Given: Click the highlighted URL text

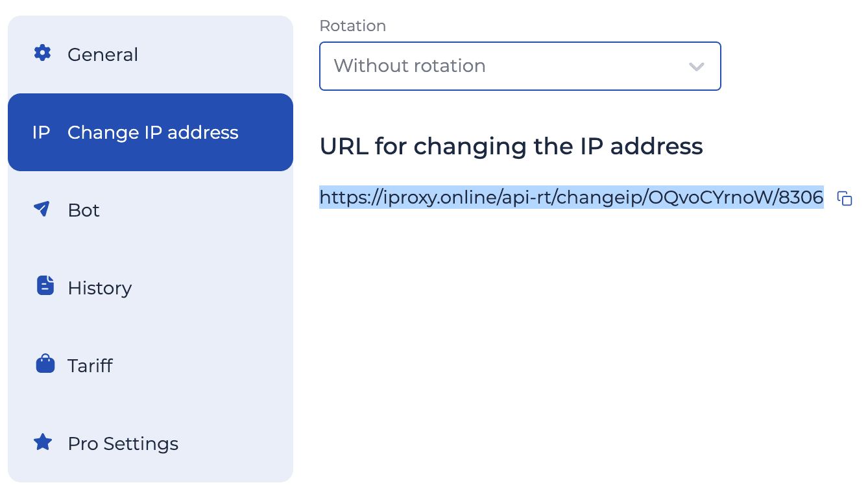Looking at the screenshot, I should coord(571,197).
